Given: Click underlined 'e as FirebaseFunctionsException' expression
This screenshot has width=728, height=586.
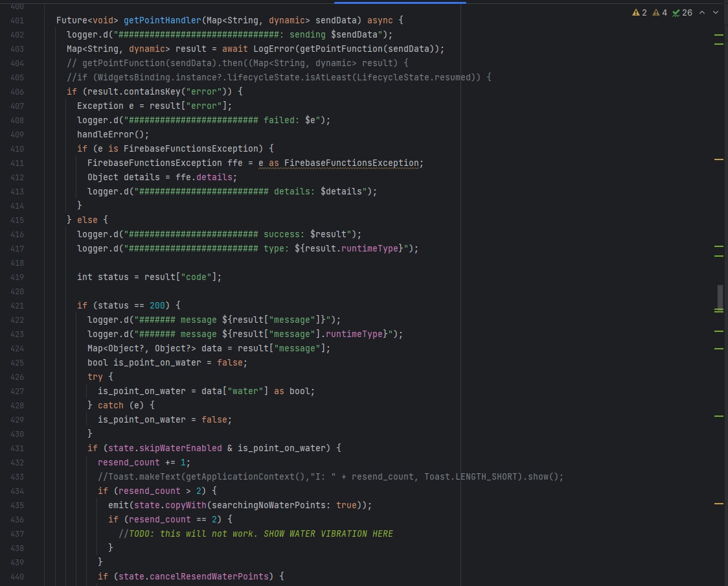Looking at the screenshot, I should (339, 163).
